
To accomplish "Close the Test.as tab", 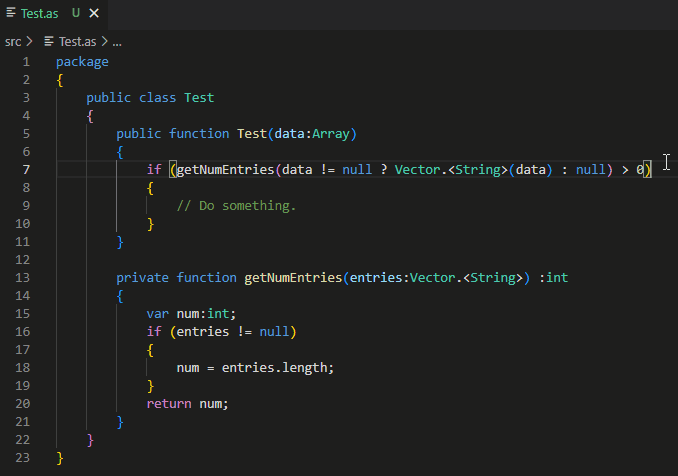I will tap(94, 13).
